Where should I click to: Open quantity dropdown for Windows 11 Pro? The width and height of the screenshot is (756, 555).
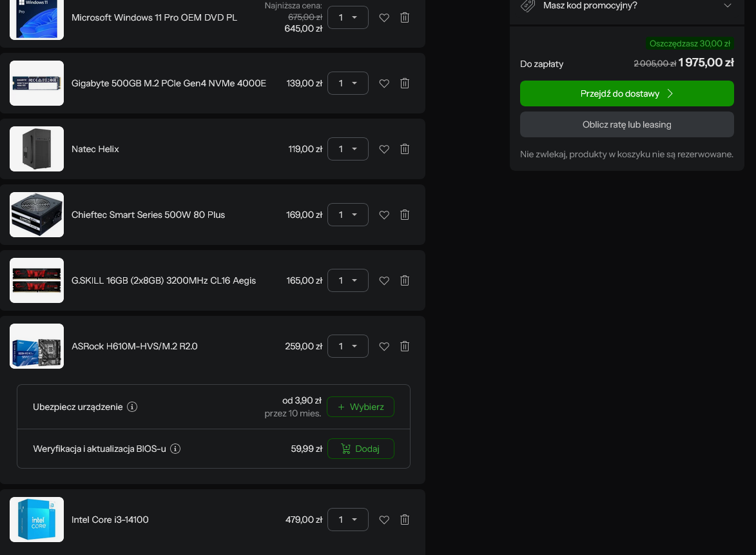(347, 18)
